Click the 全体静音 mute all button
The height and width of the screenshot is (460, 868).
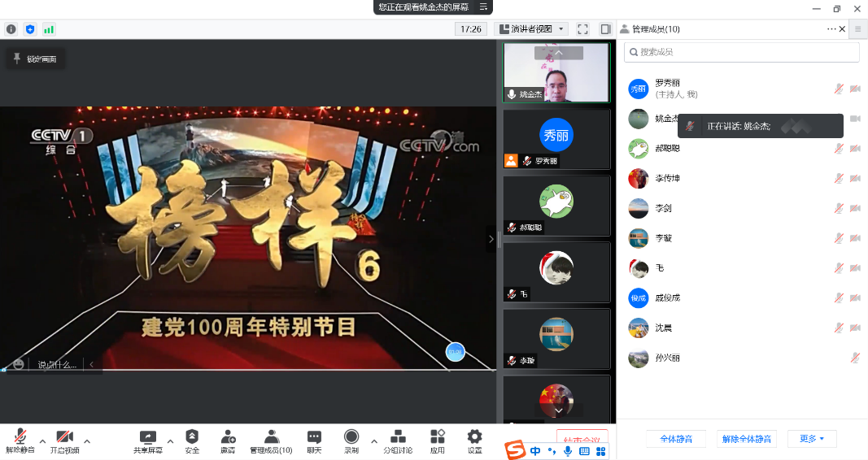676,439
